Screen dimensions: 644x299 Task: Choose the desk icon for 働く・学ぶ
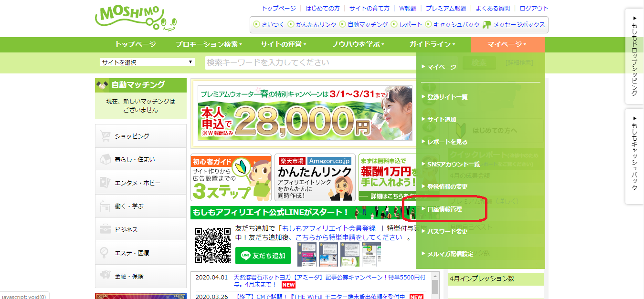click(105, 206)
